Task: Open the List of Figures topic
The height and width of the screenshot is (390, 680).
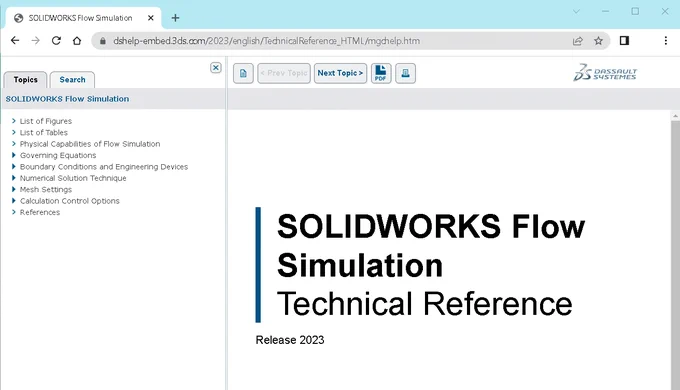Action: pyautogui.click(x=46, y=121)
